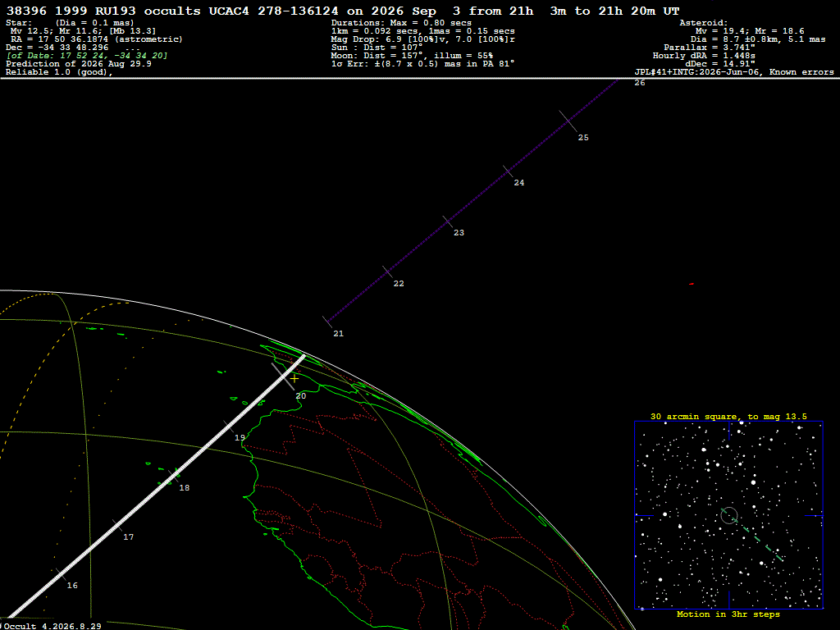The width and height of the screenshot is (840, 630).
Task: Select the minute 21 tick on purple path
Action: pos(327,322)
